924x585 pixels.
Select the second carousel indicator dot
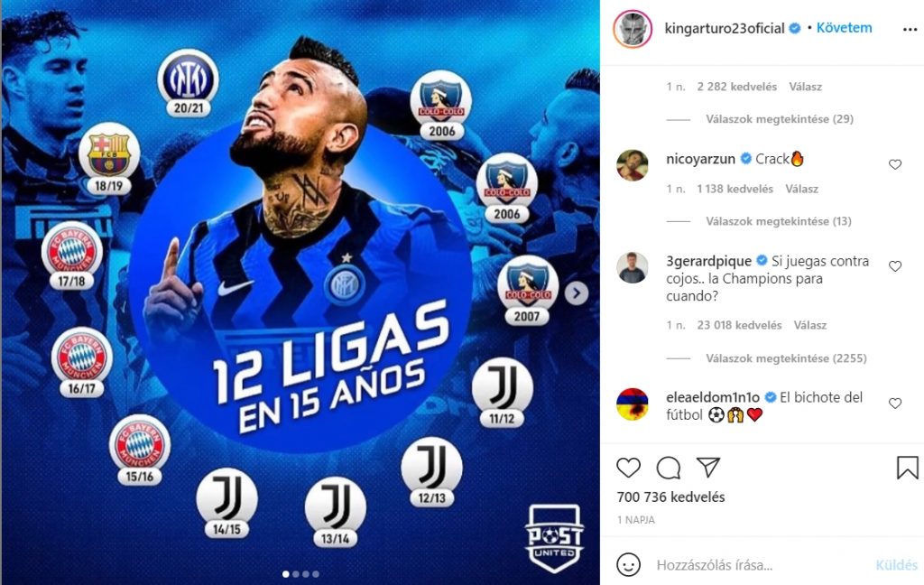296,574
